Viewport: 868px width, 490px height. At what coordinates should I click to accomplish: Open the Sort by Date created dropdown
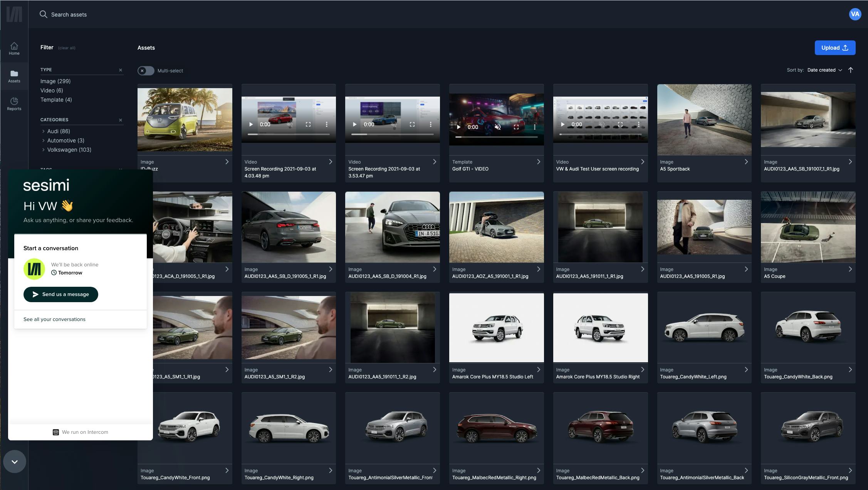(824, 70)
